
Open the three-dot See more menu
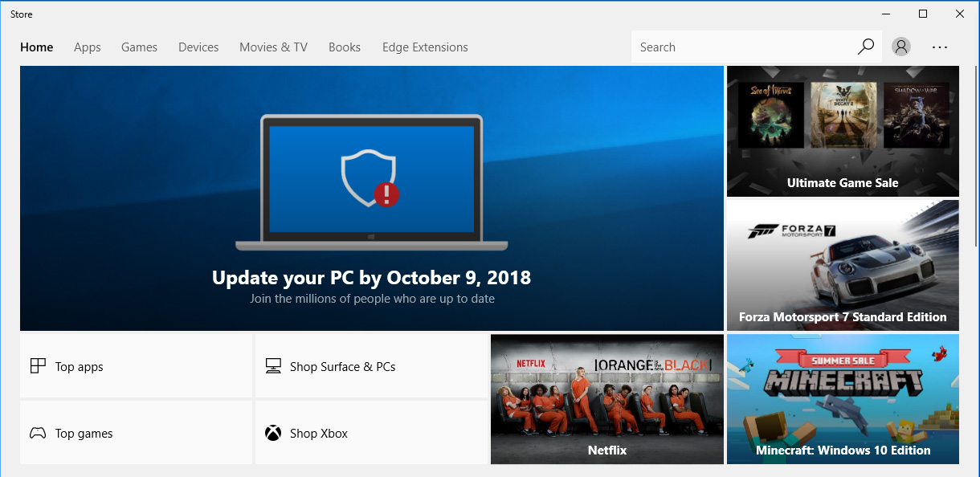tap(940, 47)
